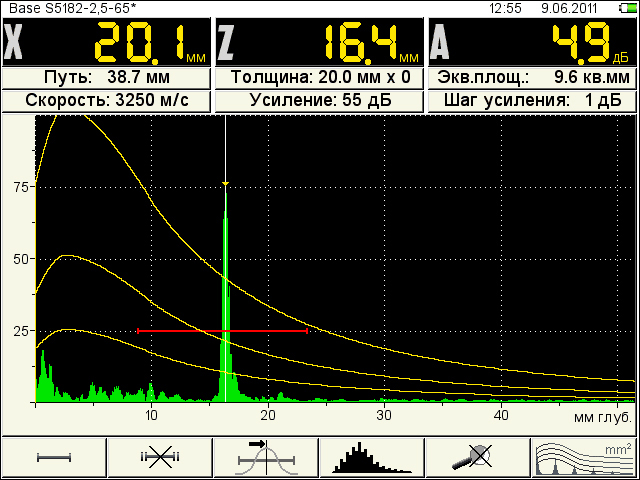The width and height of the screenshot is (640, 480).
Task: Select the Усиление: 55 дБ parameter
Action: click(319, 101)
